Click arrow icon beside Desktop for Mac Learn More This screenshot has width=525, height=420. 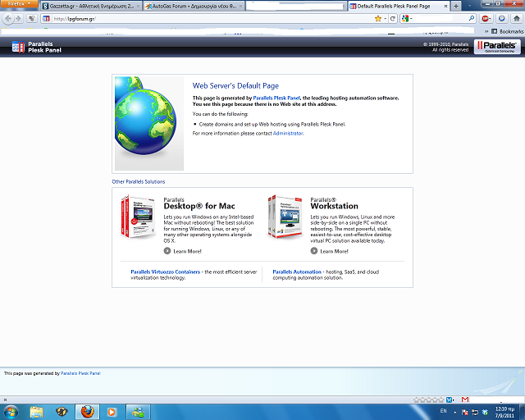pos(167,251)
